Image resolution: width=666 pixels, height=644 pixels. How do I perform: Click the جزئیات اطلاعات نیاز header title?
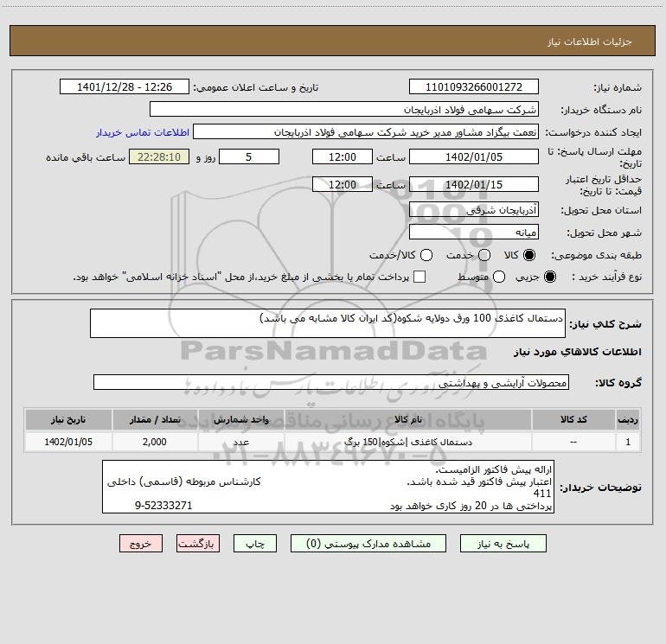590,41
